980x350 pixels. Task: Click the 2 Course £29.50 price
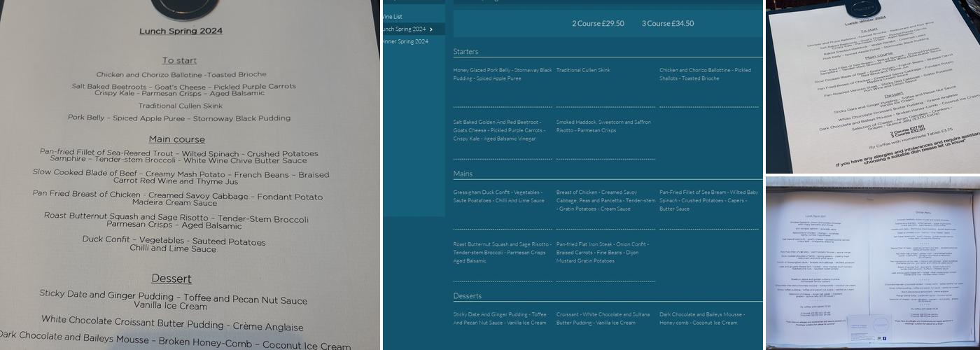coord(598,23)
